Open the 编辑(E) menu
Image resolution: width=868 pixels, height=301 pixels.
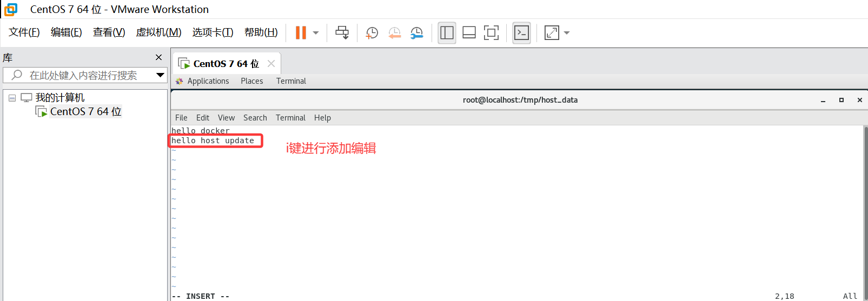pos(67,32)
